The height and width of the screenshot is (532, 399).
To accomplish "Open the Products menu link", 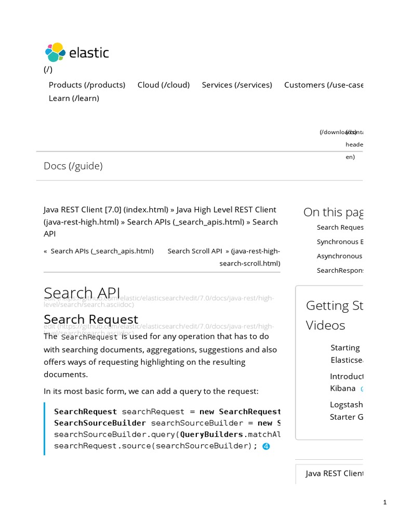I will point(87,85).
